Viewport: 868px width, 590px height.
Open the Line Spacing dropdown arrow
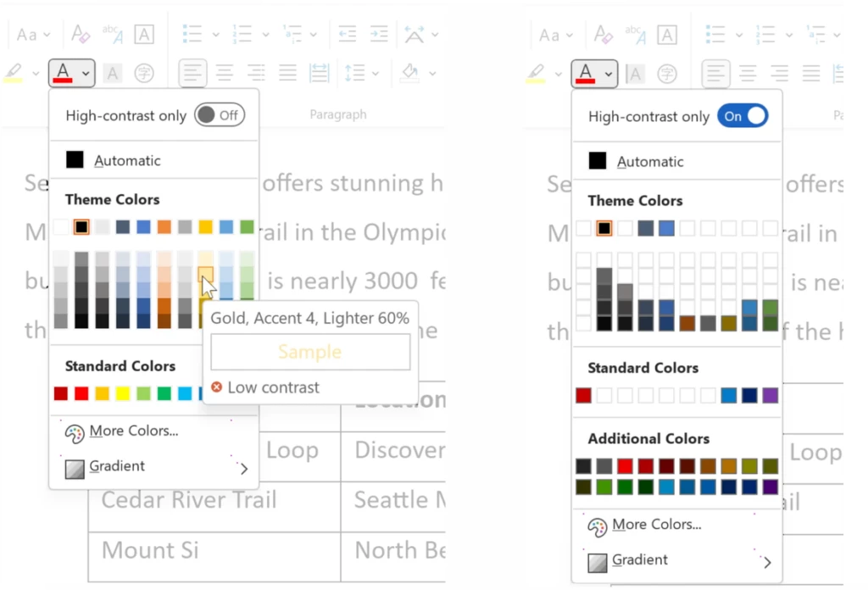[376, 73]
